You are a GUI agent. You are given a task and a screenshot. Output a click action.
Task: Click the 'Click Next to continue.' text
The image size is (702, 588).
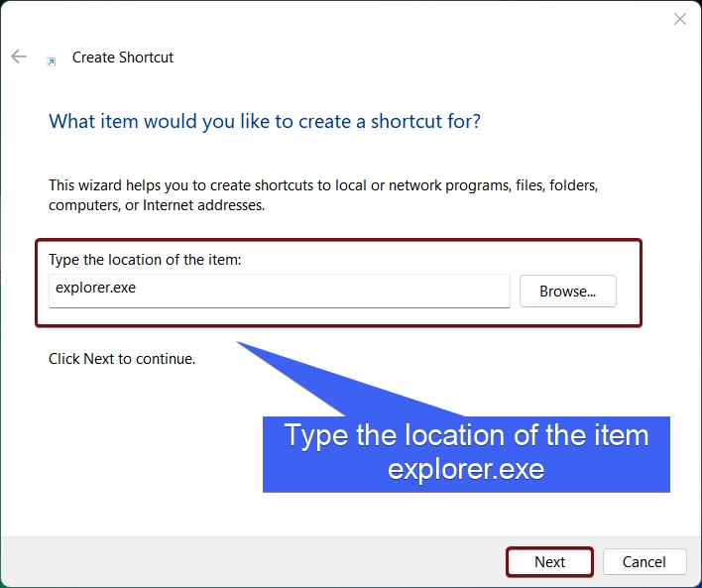click(122, 359)
